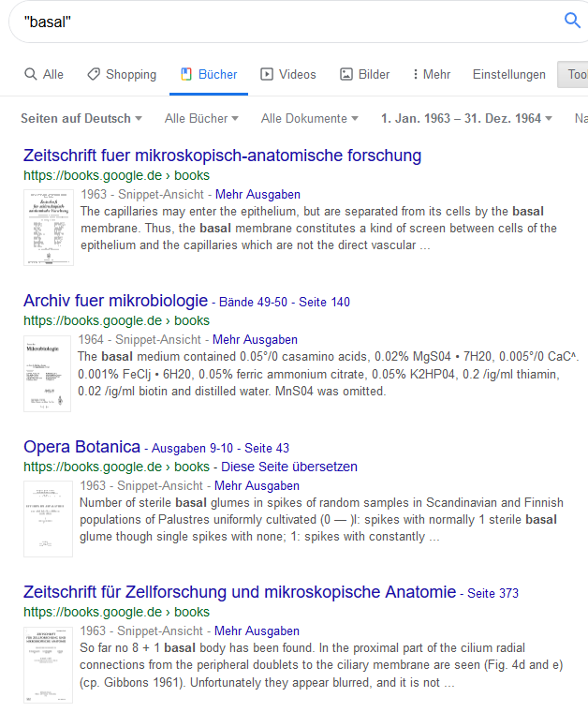Open the Archiv fuer mikrobiologie title link
The width and height of the screenshot is (588, 712).
tap(115, 301)
